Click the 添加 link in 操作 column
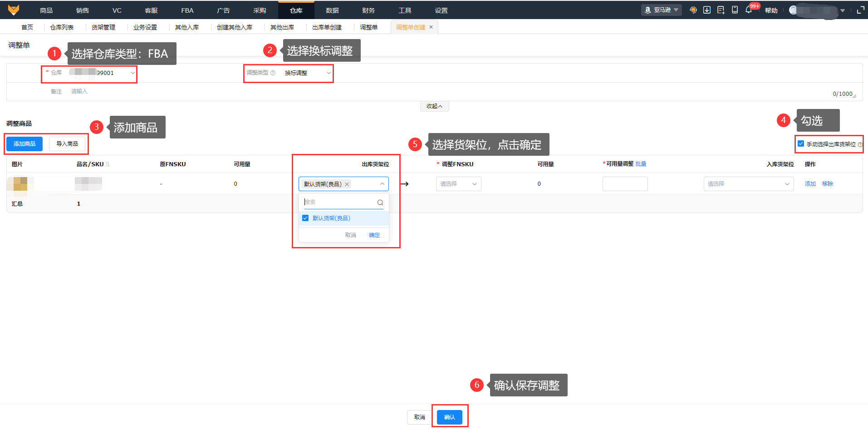 [810, 184]
